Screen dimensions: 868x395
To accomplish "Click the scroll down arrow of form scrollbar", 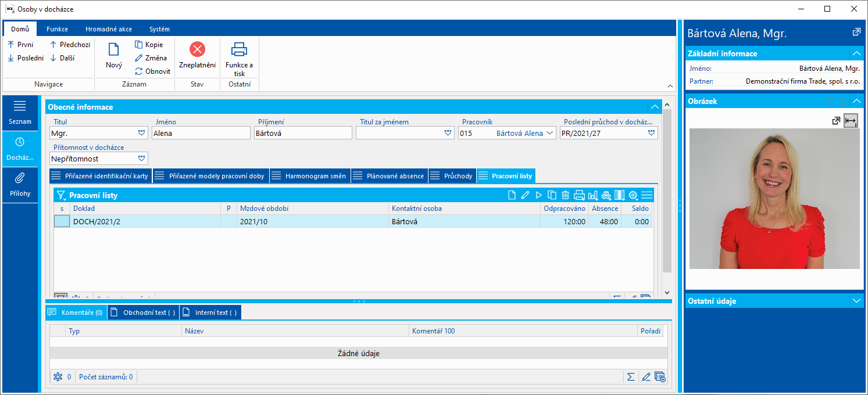I will [x=667, y=293].
